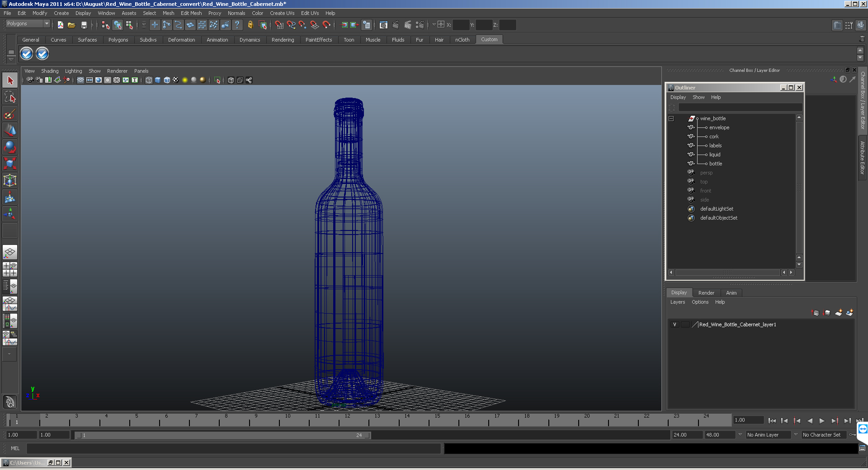Click Create Layer and Assign Selected icon

click(850, 313)
